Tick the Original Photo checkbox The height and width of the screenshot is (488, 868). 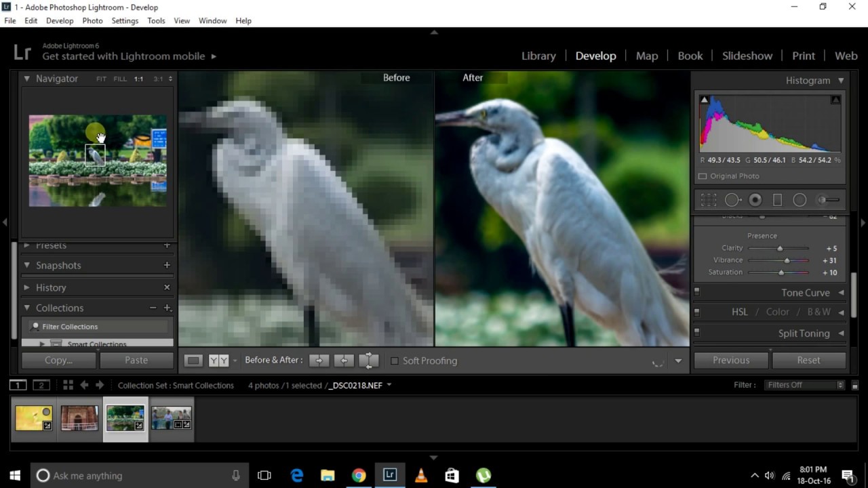click(703, 176)
